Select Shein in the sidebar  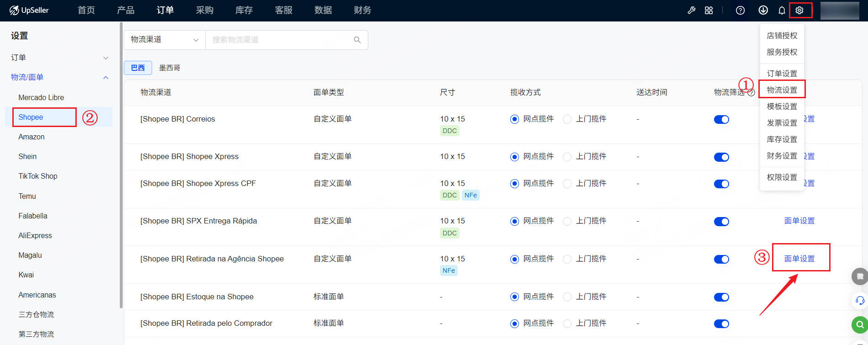[x=27, y=156]
